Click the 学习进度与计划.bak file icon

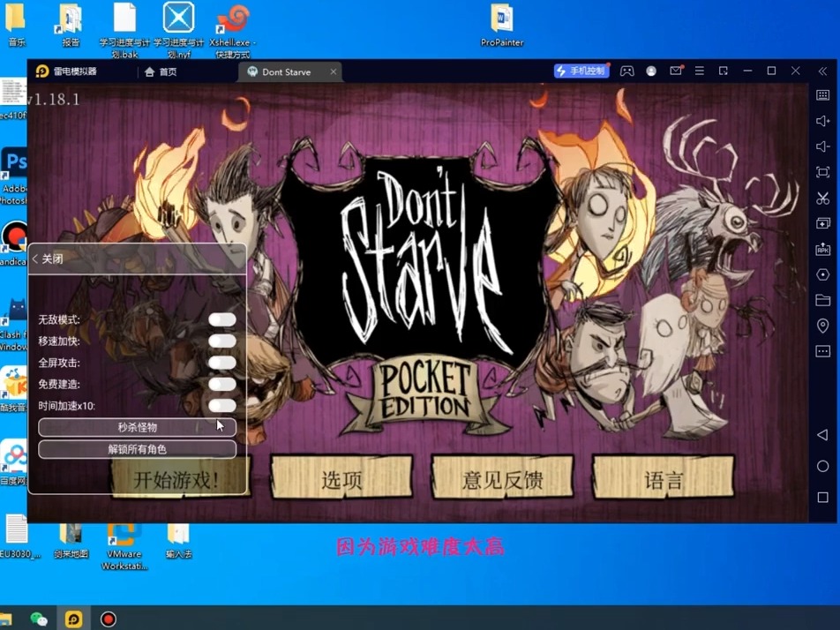coord(124,29)
